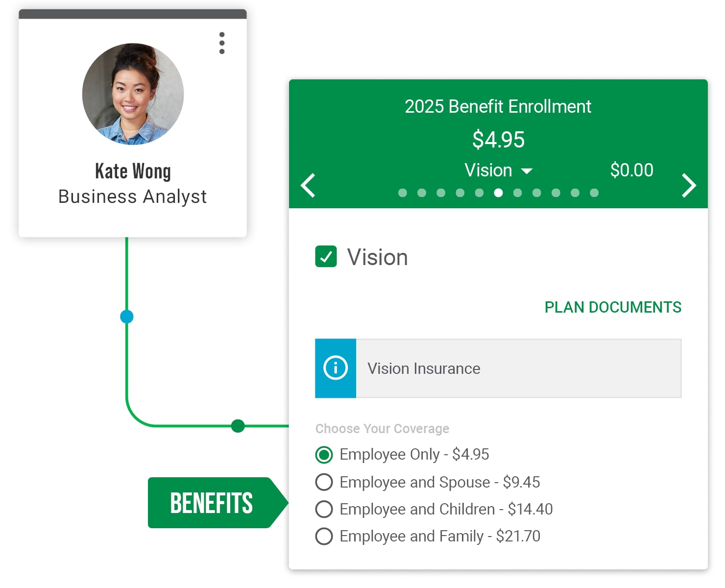Click the active white pagination dot
This screenshot has width=725, height=588.
[498, 193]
